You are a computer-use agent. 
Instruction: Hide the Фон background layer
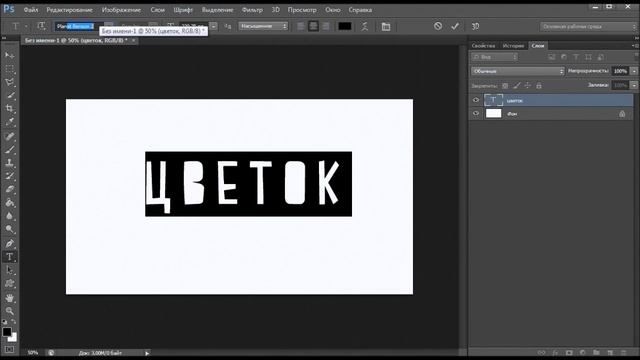pos(476,113)
